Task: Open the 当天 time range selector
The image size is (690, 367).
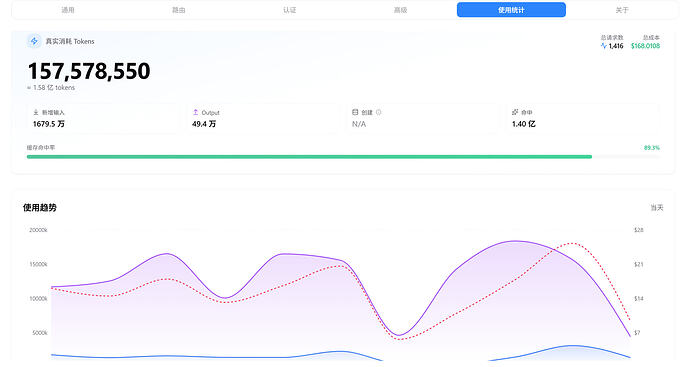Action: point(657,208)
